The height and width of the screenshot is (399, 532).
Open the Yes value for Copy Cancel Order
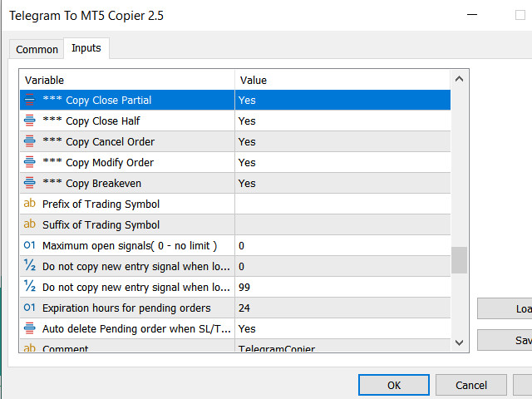coord(342,141)
